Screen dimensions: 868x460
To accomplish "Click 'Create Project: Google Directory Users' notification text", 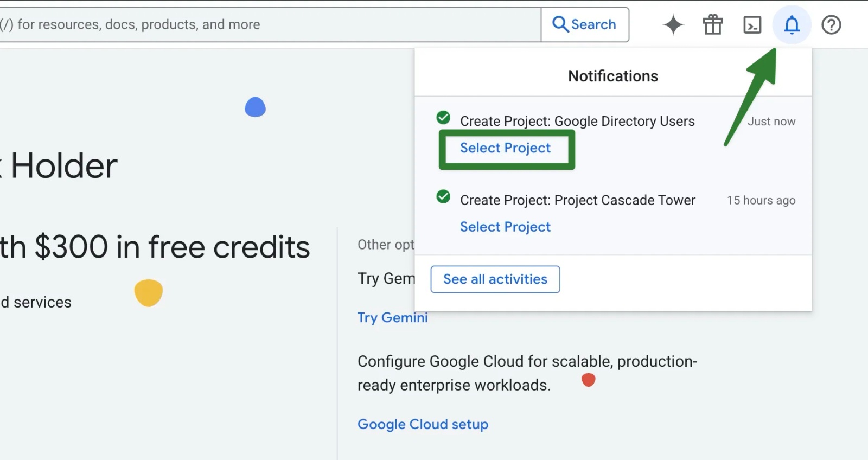I will click(x=577, y=121).
